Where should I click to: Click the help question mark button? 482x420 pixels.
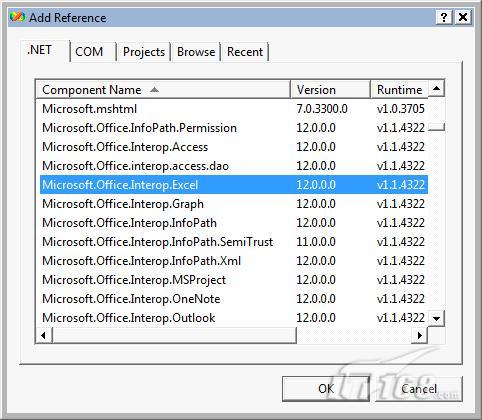[x=444, y=17]
